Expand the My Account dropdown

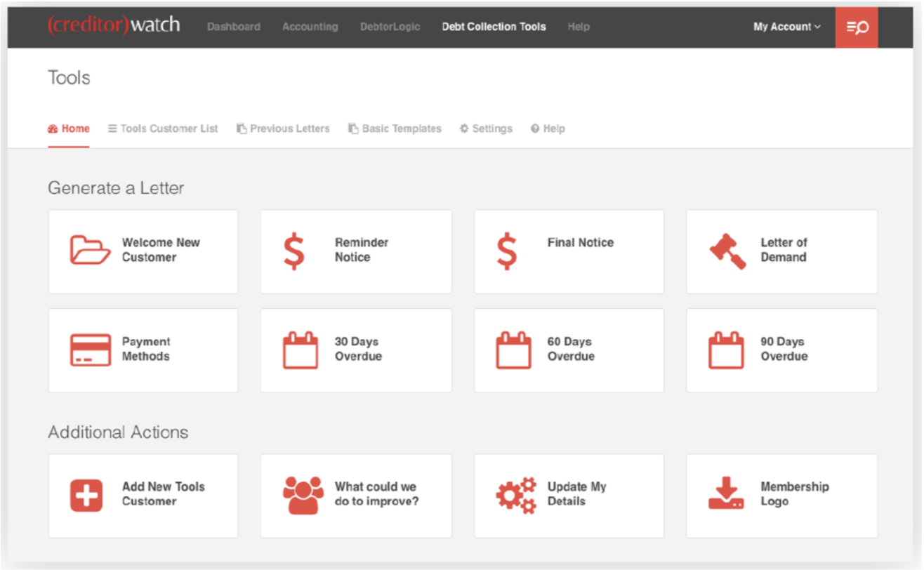(x=787, y=27)
